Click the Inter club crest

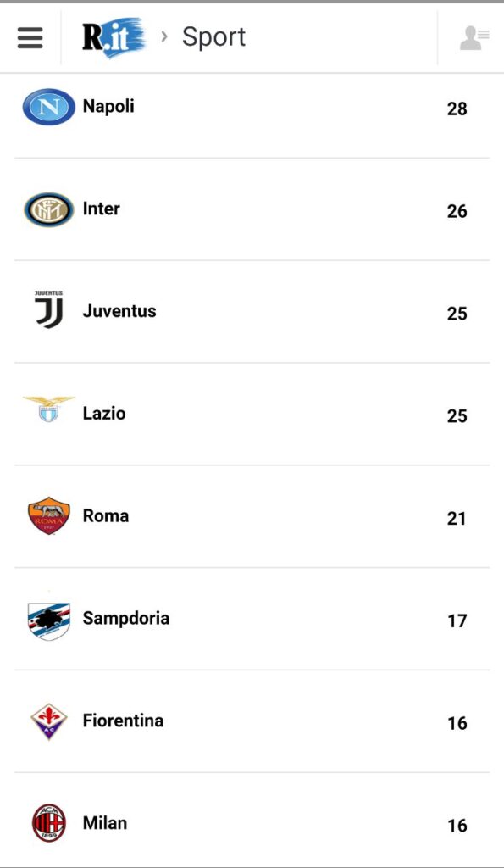tap(48, 209)
